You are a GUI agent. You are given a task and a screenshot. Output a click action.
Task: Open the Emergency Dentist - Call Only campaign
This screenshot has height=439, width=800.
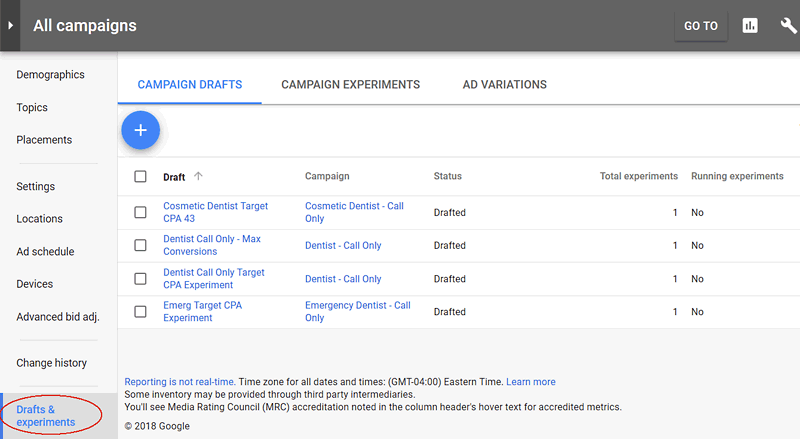(357, 311)
